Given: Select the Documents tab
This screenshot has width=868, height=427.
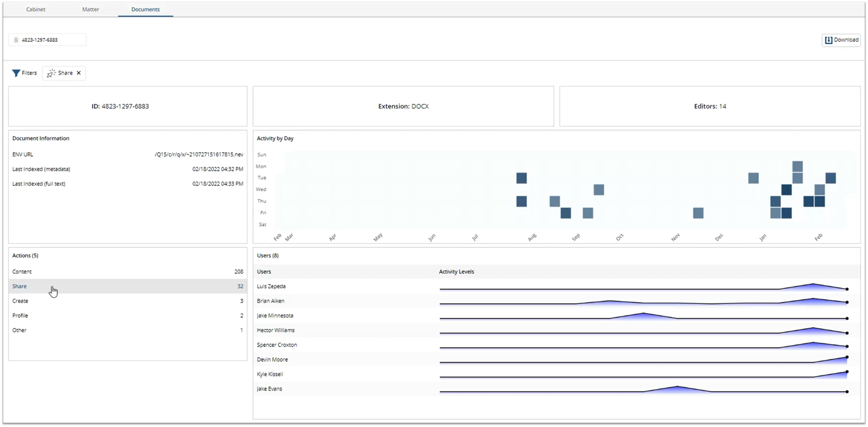Looking at the screenshot, I should [145, 10].
